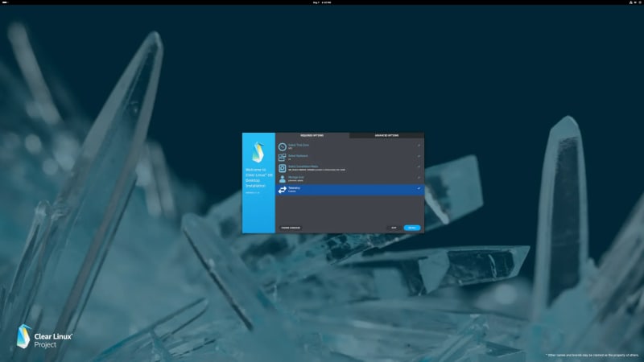Image resolution: width=644 pixels, height=362 pixels.
Task: Click the checkmark on Installation Media row
Action: pos(419,167)
